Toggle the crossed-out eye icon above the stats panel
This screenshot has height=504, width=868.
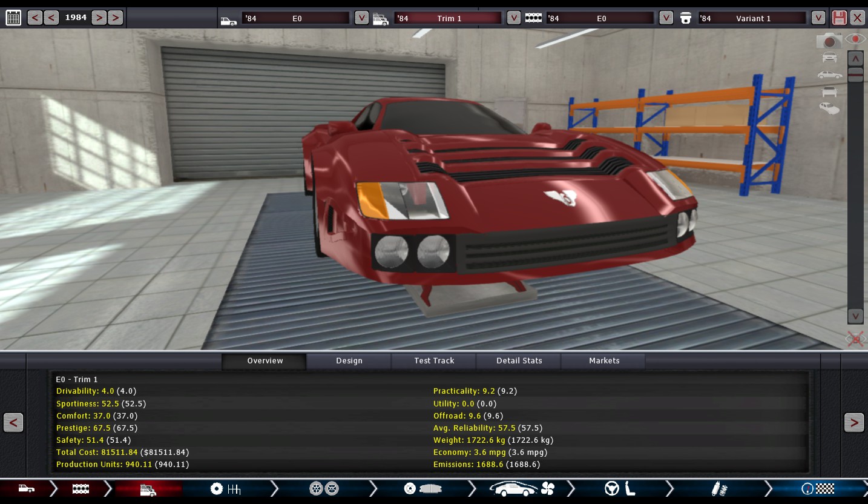point(855,339)
